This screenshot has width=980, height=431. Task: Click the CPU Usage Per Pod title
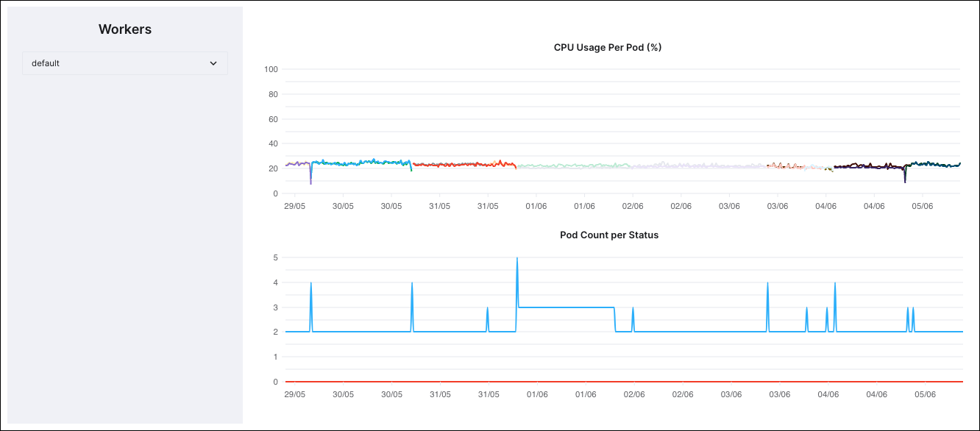[606, 47]
